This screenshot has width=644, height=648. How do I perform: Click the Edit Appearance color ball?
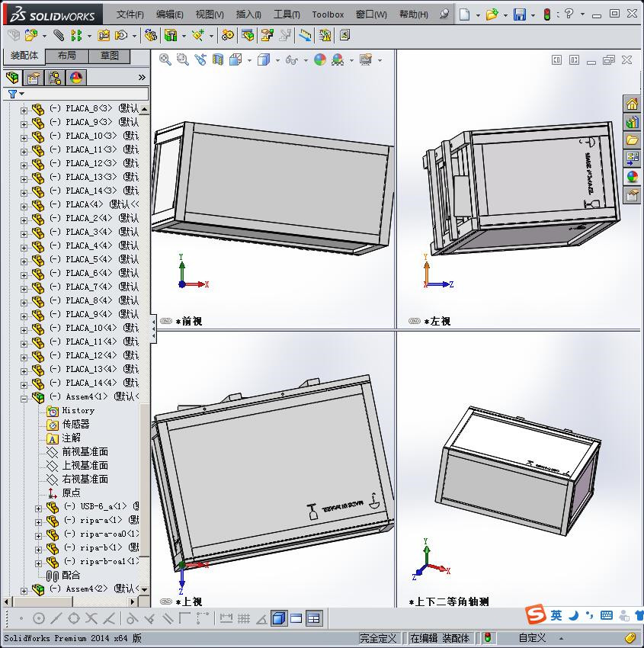(320, 60)
